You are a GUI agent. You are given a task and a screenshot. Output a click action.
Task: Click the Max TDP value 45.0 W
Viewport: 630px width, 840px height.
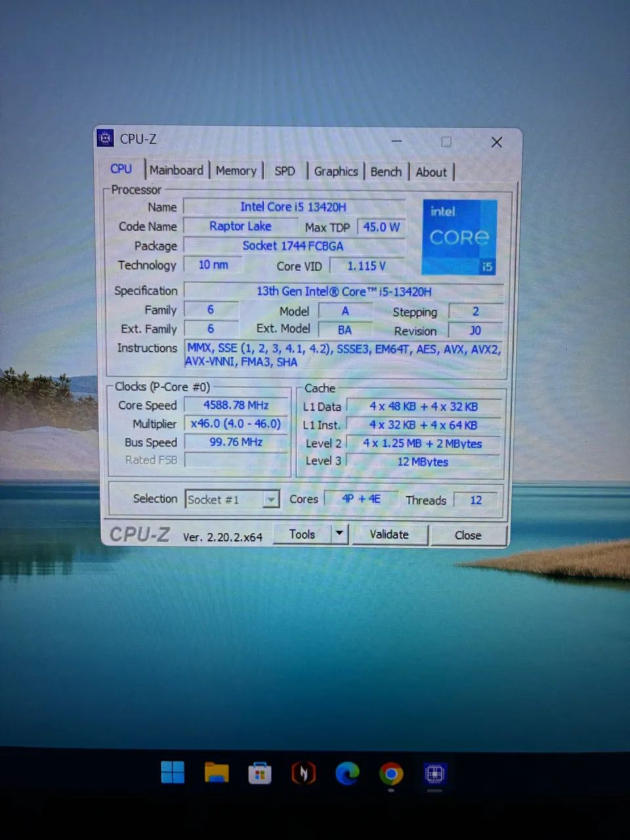381,227
